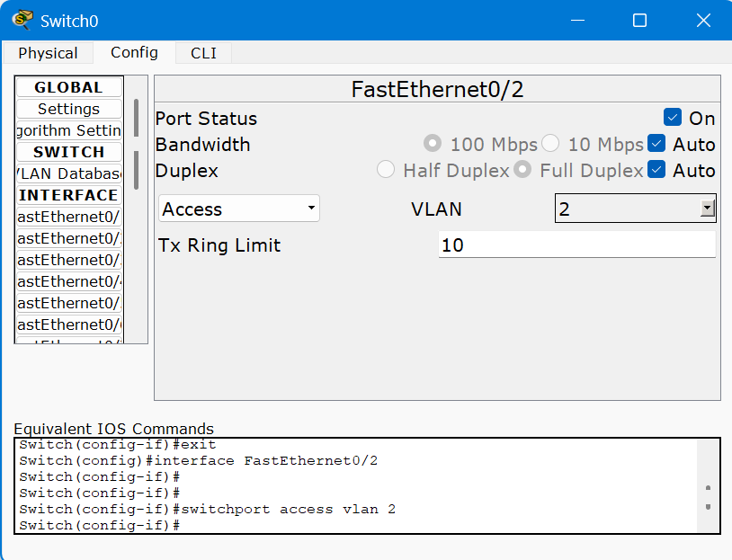Open VLAN Database in the sidebar
732x560 pixels.
[x=68, y=173]
